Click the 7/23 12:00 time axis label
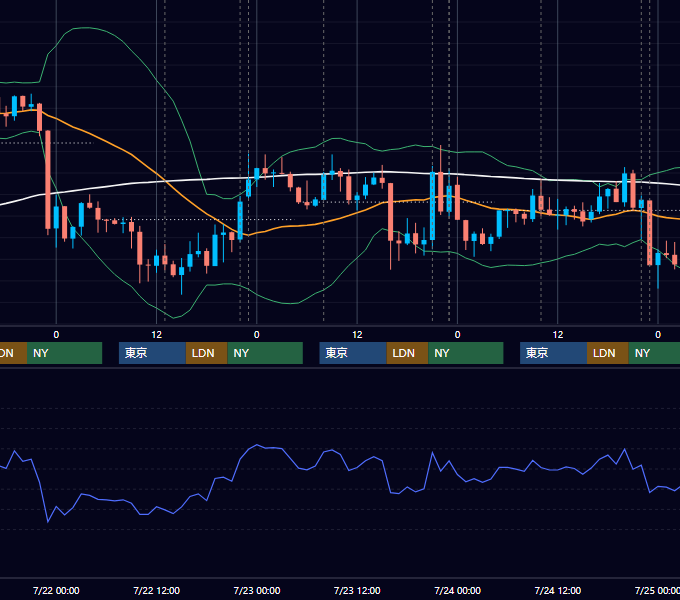 point(357,590)
